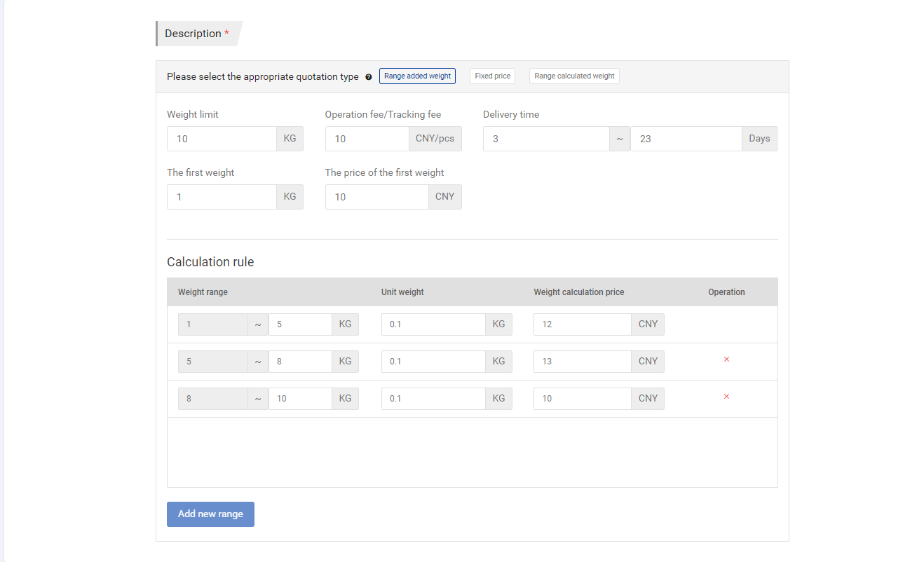This screenshot has width=924, height=562.
Task: Edit the first row upper weight value 5
Action: (299, 324)
